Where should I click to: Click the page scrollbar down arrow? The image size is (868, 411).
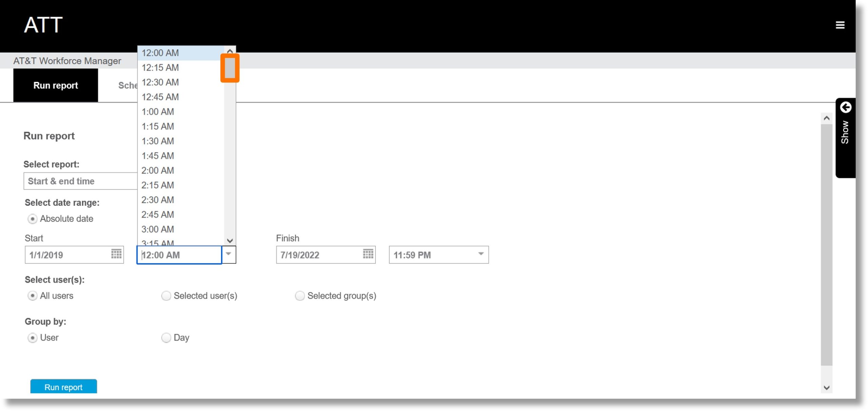(x=826, y=388)
